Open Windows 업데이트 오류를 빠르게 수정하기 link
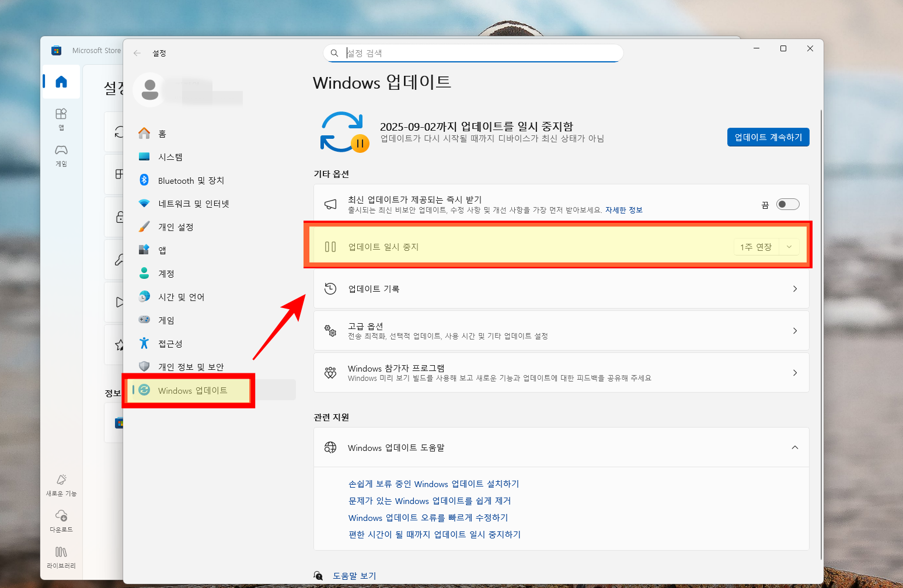The image size is (903, 588). [428, 518]
